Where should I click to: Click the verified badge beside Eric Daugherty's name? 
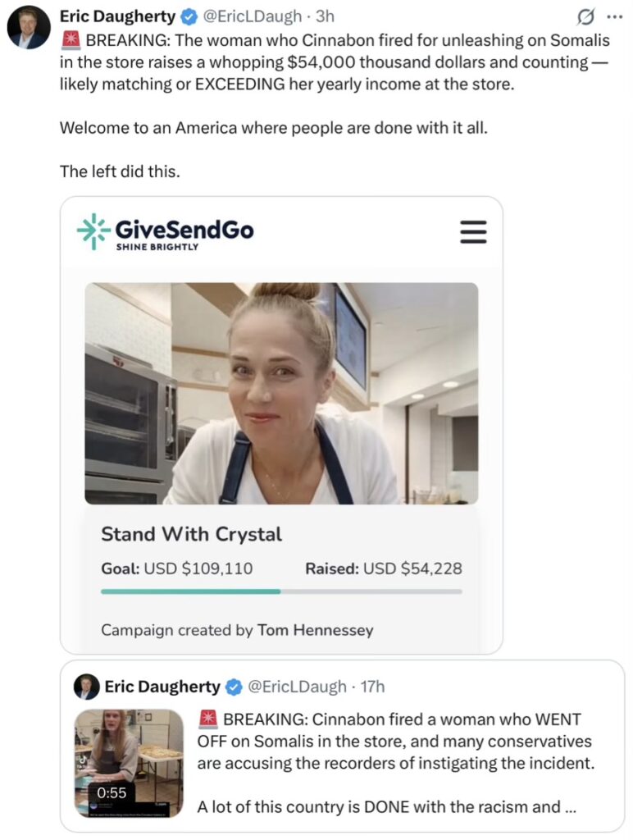[189, 17]
